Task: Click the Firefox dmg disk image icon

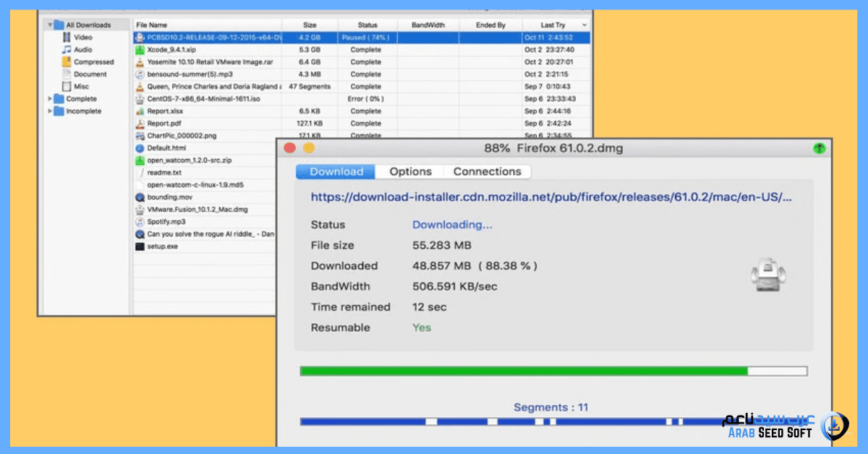Action: click(767, 276)
